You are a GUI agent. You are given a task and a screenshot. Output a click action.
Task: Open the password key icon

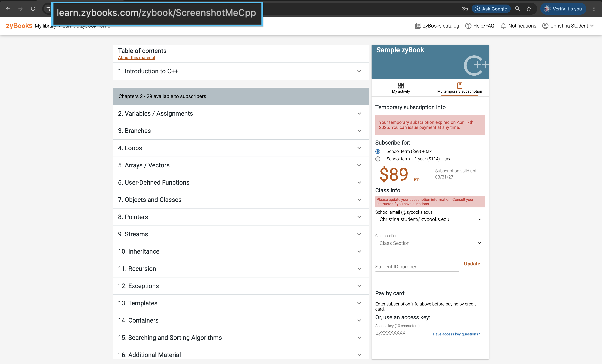[464, 9]
